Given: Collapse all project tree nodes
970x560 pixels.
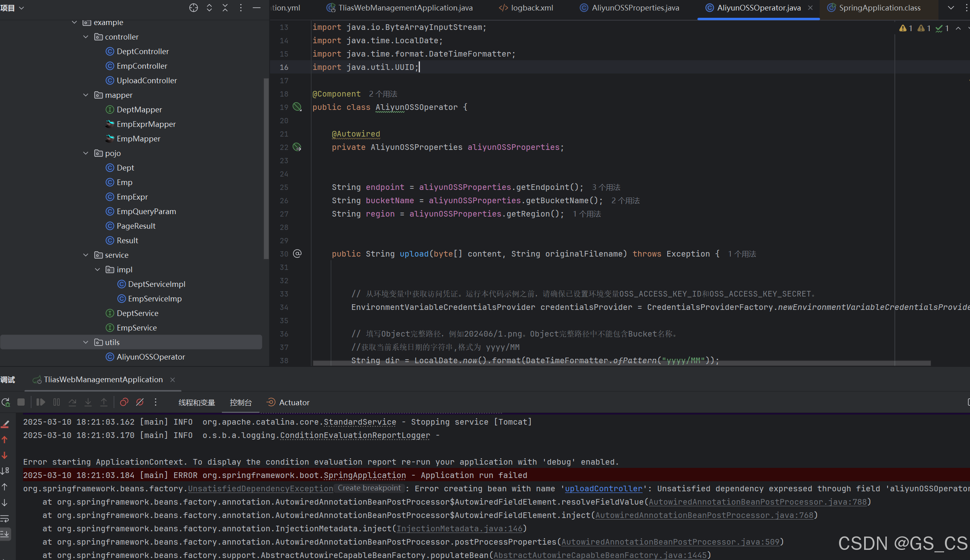Looking at the screenshot, I should [x=225, y=8].
